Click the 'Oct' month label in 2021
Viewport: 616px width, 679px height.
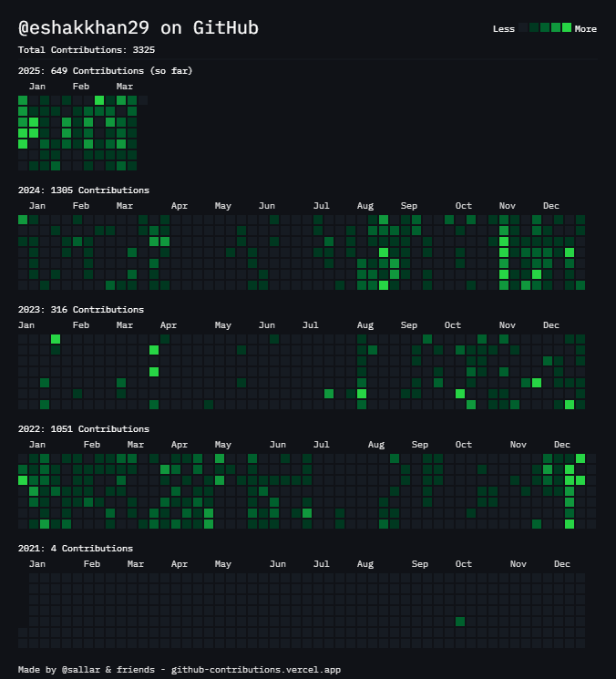(464, 564)
